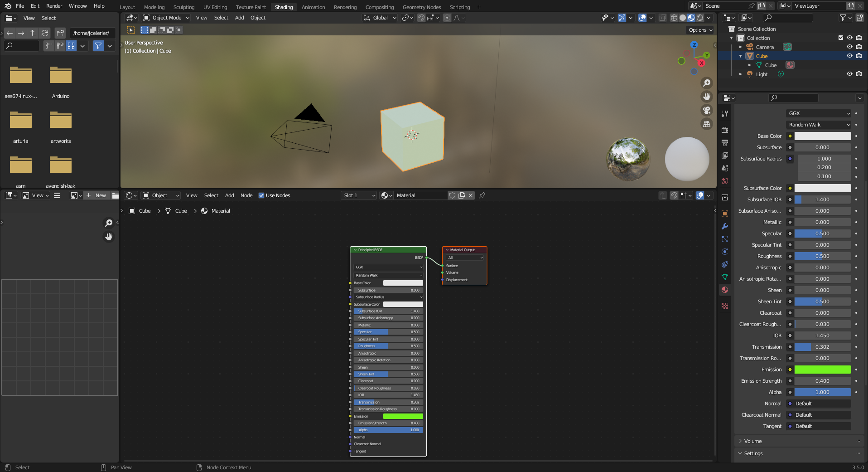Add a new workspace with plus button
Image resolution: width=868 pixels, height=472 pixels.
coord(479,7)
